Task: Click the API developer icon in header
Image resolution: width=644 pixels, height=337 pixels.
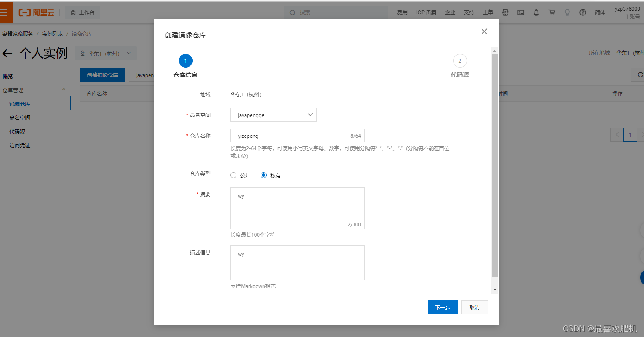Action: (505, 12)
